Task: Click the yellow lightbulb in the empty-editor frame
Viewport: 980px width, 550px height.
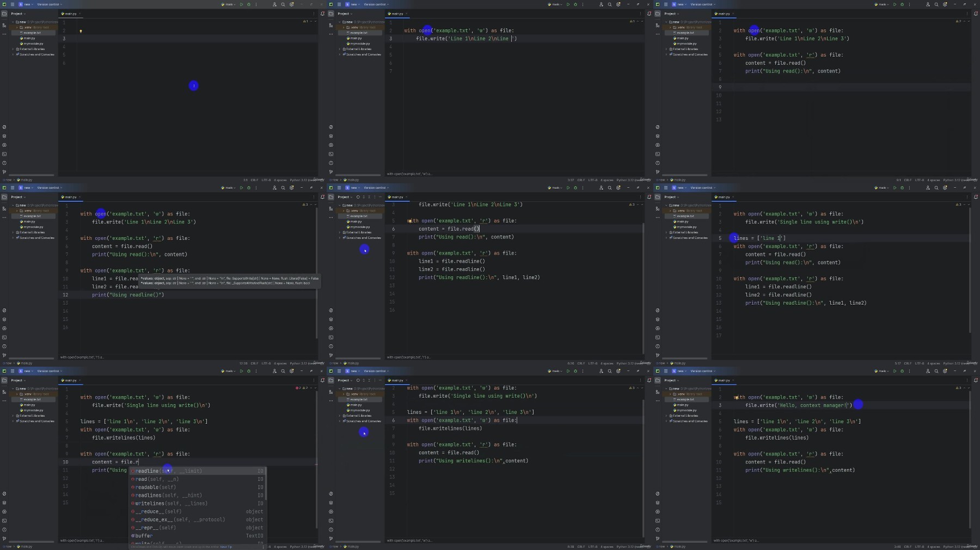Action: click(x=81, y=31)
